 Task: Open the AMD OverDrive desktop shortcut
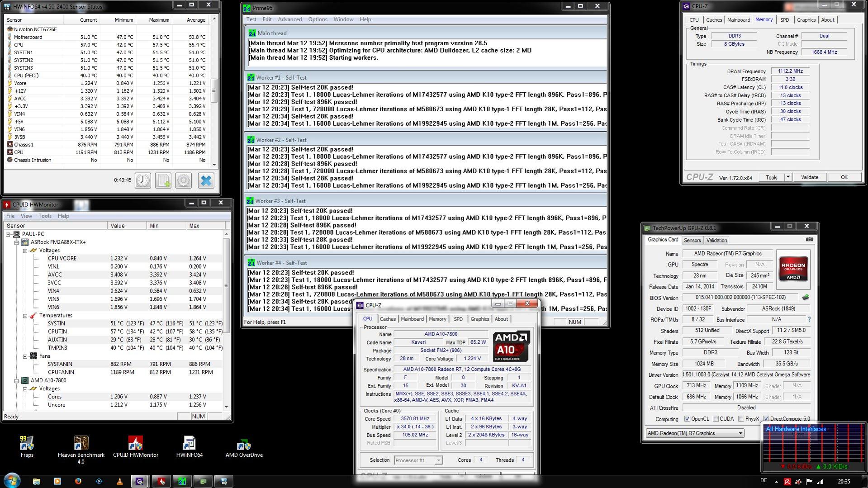pyautogui.click(x=244, y=446)
